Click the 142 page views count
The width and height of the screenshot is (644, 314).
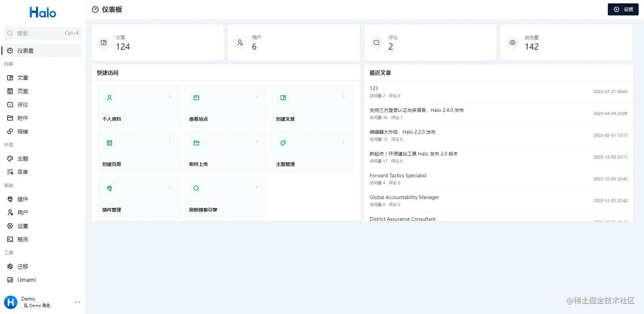point(532,47)
